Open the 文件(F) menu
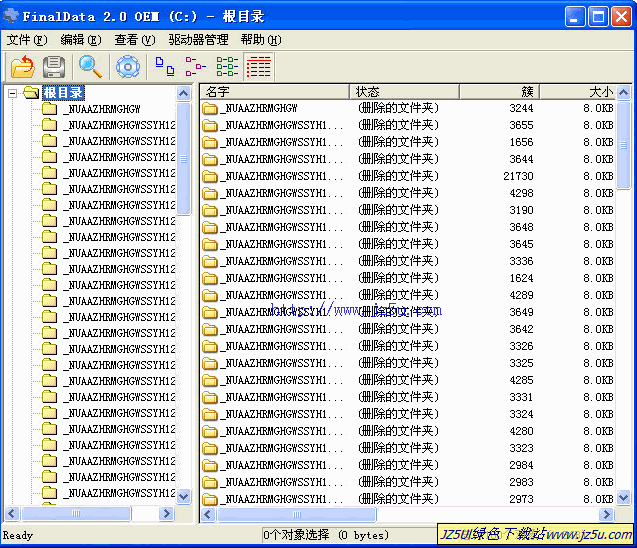Screen dimensions: 637x548 tap(27, 40)
